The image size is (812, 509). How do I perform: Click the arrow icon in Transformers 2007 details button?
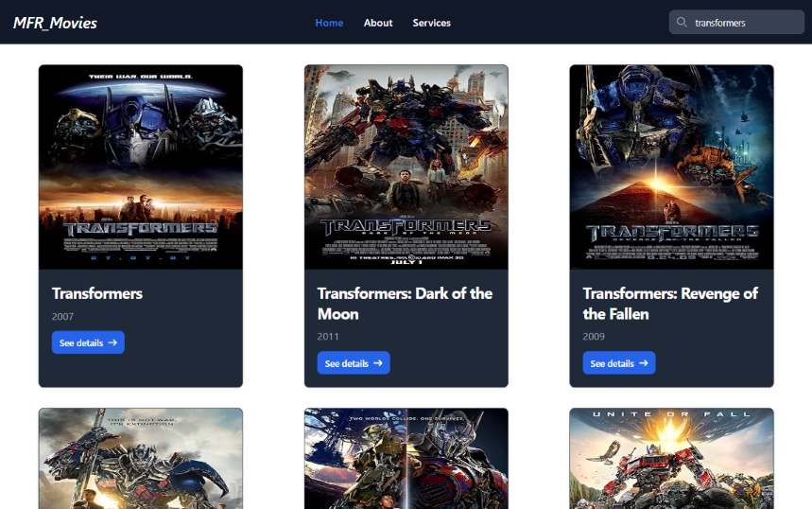pos(112,342)
